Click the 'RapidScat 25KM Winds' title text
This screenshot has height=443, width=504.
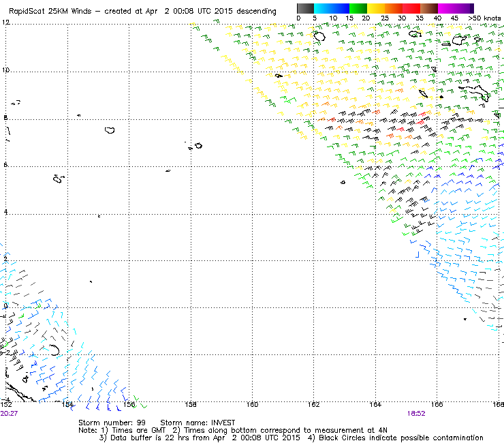[x=50, y=12]
